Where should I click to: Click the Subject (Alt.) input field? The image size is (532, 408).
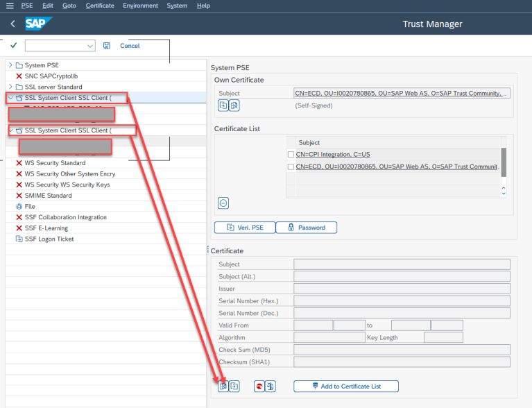pyautogui.click(x=402, y=276)
